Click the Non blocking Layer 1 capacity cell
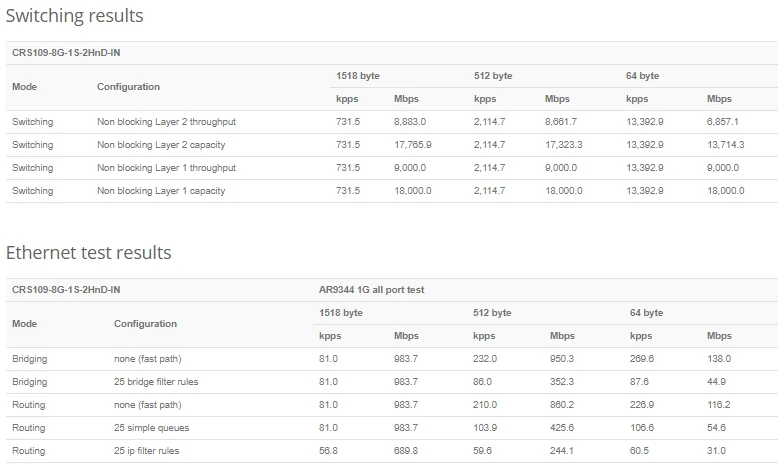Image resolution: width=778 pixels, height=464 pixels. tap(160, 191)
